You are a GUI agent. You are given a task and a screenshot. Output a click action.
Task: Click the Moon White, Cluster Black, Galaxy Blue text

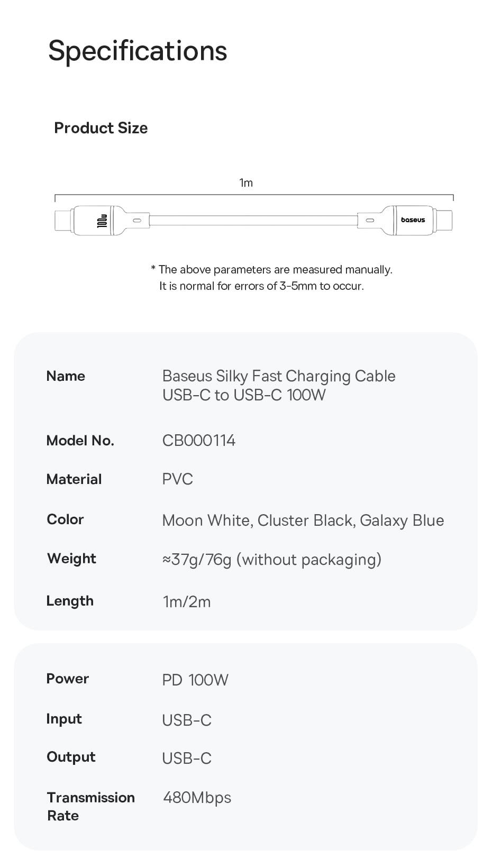coord(303,520)
